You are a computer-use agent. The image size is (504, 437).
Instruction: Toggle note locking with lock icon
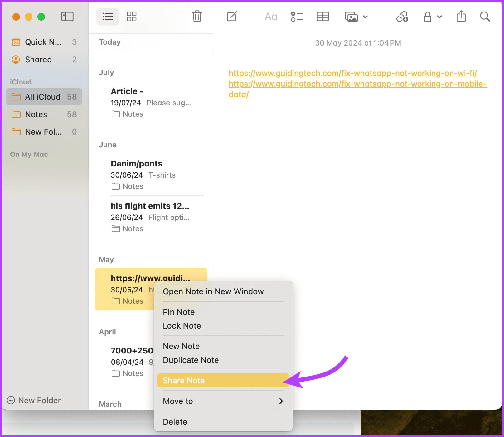point(428,17)
